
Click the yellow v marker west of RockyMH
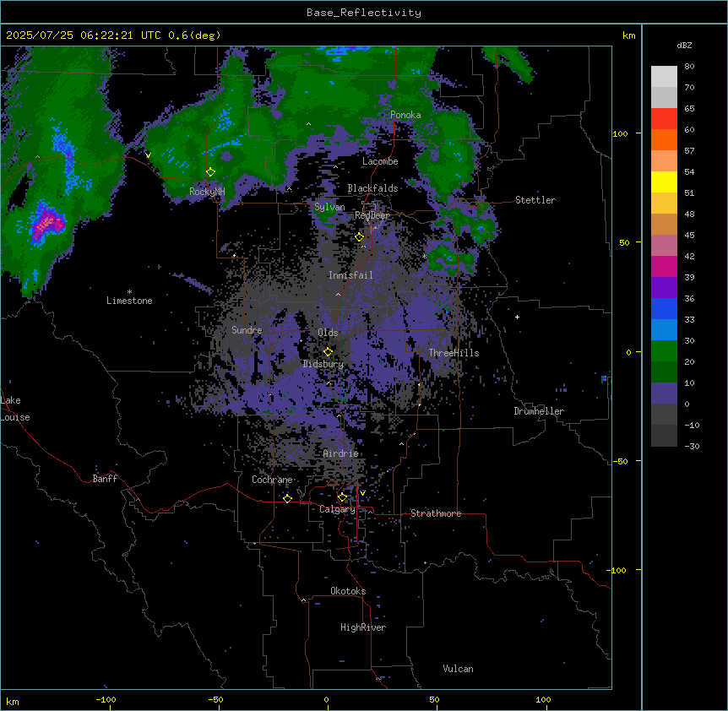coord(148,155)
